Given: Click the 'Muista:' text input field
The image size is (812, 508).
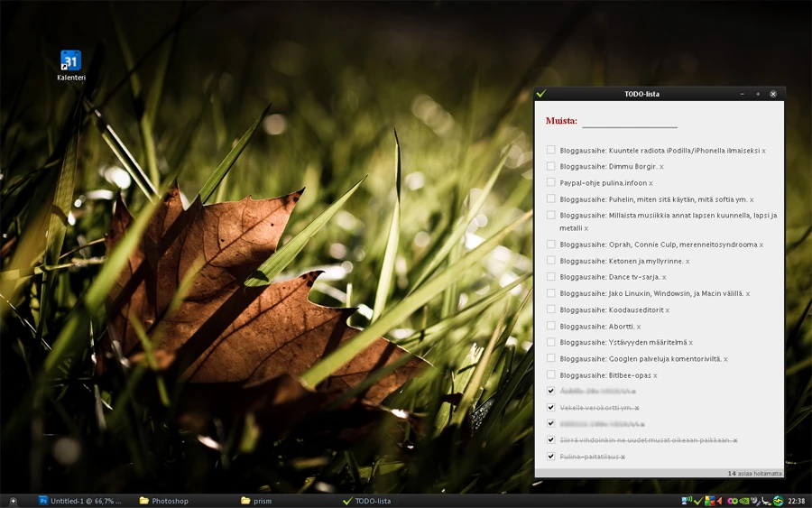Looking at the screenshot, I should click(629, 121).
